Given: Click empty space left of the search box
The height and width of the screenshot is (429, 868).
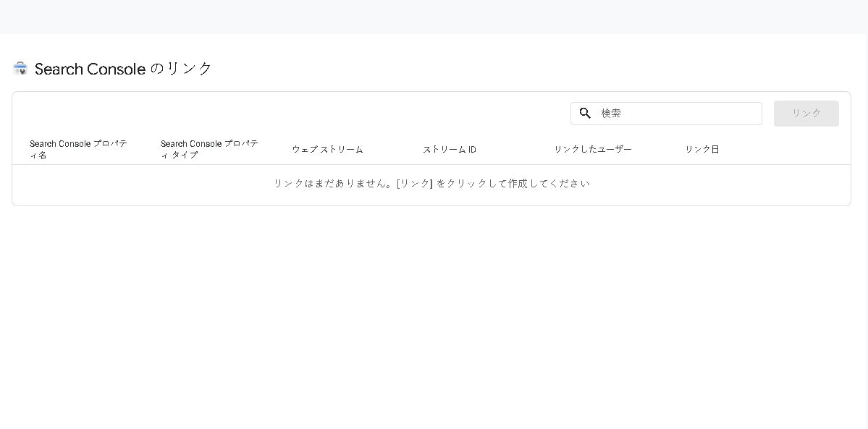Looking at the screenshot, I should click(290, 114).
